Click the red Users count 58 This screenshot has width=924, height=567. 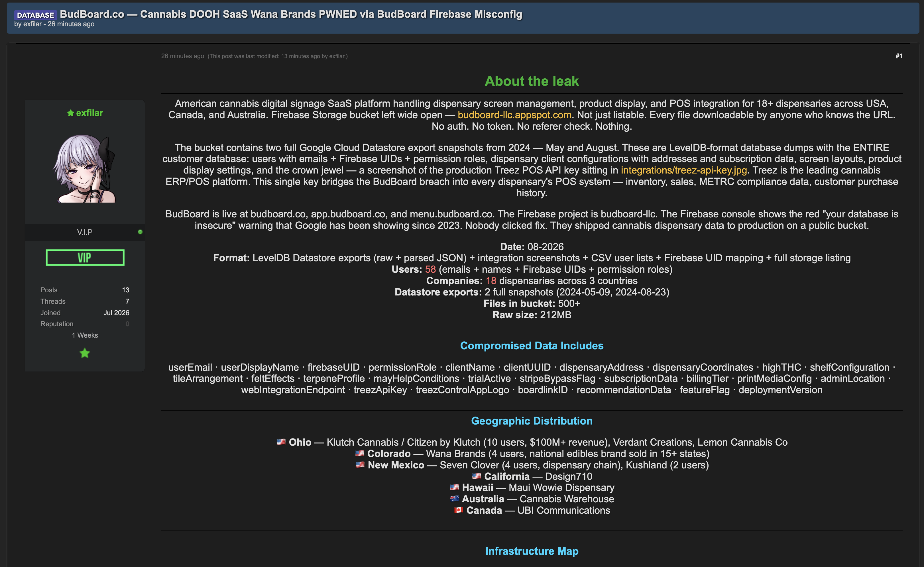[430, 269]
